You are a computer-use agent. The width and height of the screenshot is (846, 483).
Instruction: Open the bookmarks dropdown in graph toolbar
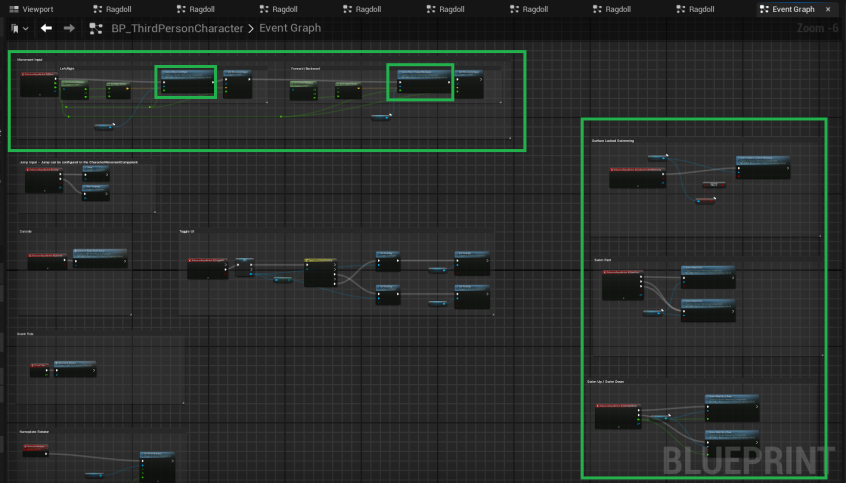pyautogui.click(x=19, y=28)
